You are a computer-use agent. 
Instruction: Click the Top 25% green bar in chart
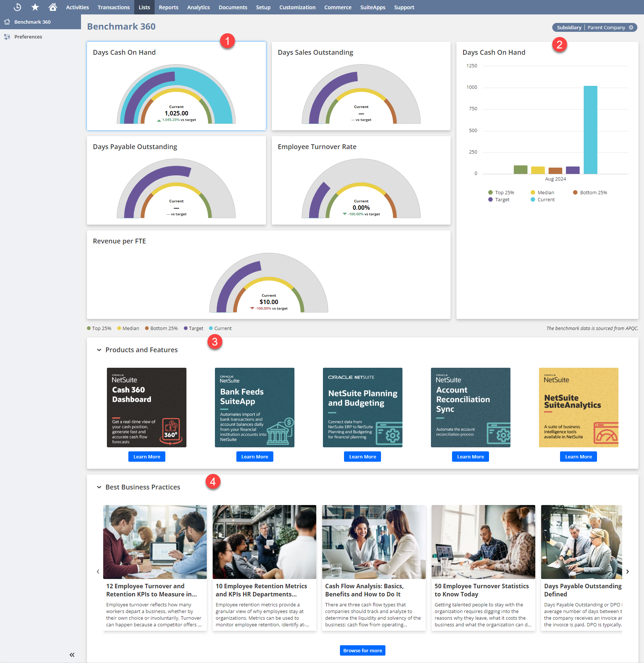(520, 169)
